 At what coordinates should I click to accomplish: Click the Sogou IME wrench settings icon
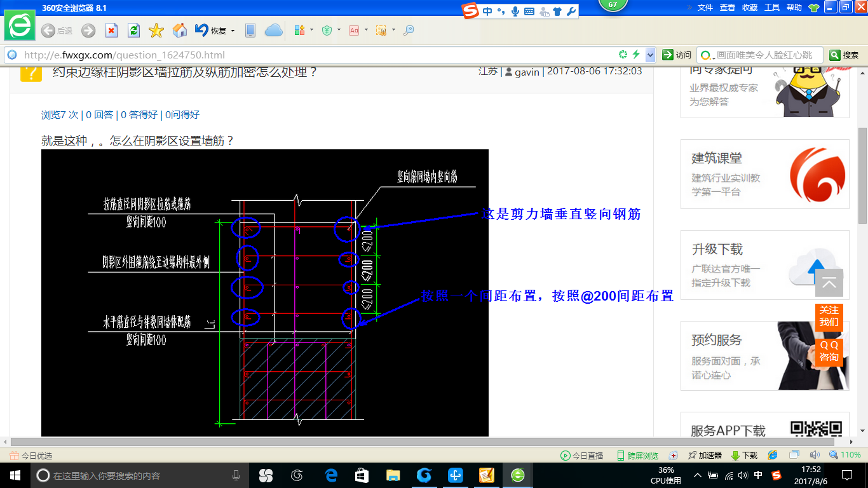click(571, 11)
